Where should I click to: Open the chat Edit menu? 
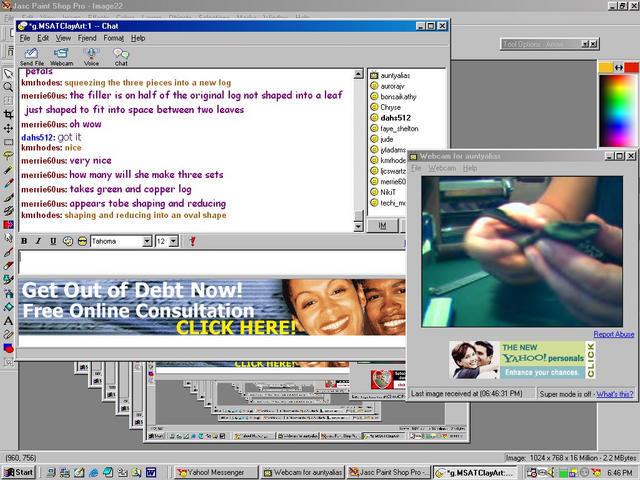coord(43,38)
